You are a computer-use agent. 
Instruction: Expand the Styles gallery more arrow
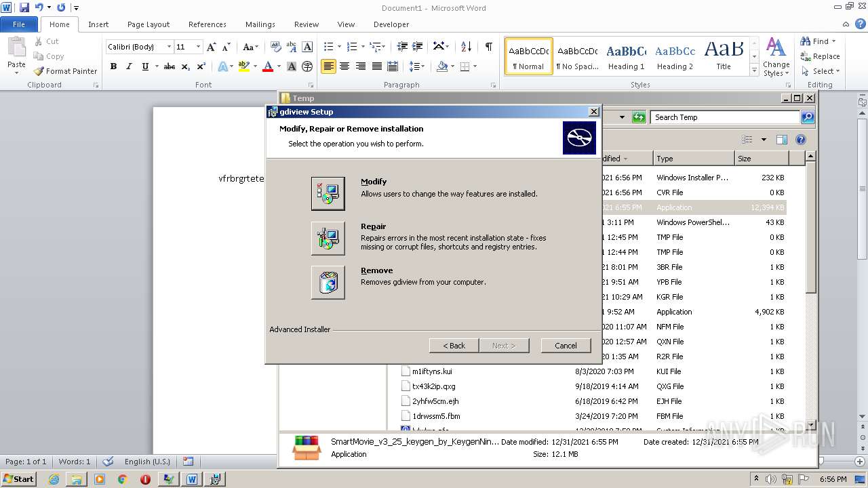click(x=754, y=70)
